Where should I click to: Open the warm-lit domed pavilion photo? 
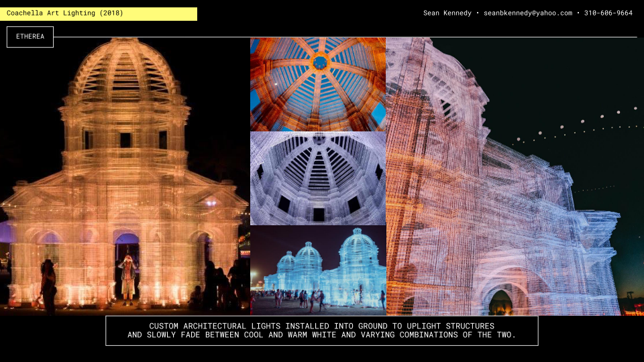click(125, 176)
